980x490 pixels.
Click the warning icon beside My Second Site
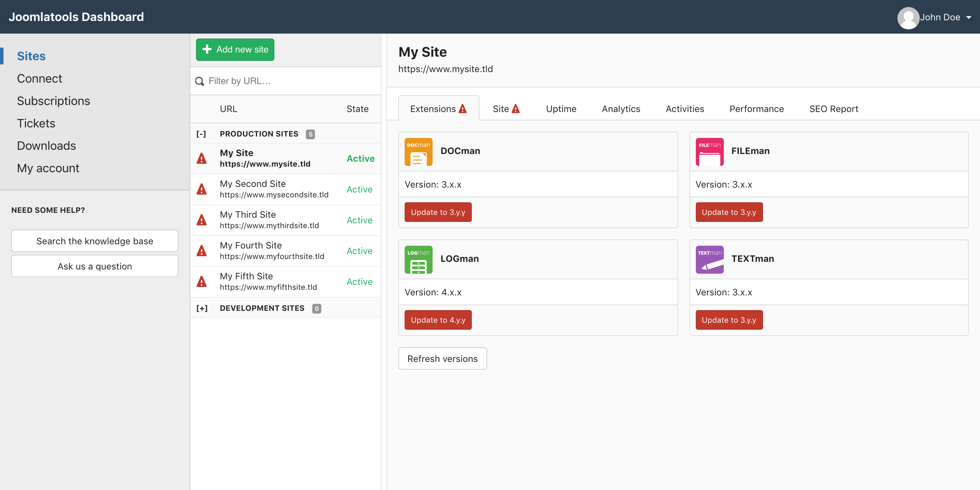coord(201,189)
